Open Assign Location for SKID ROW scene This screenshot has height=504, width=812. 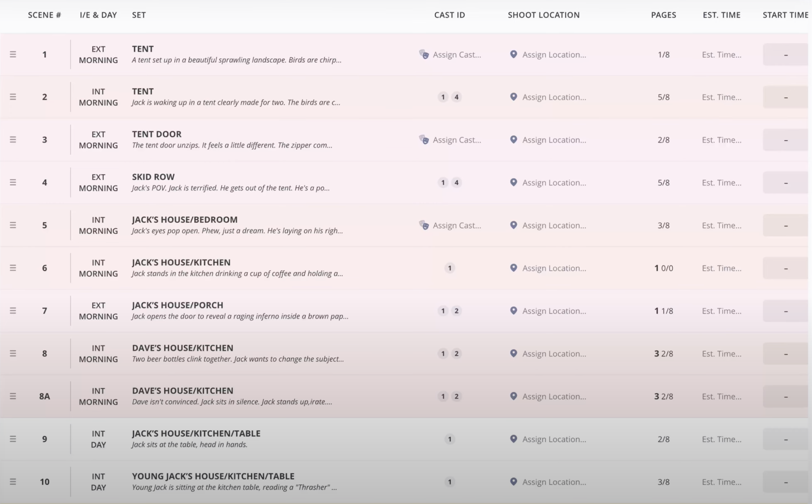click(x=553, y=183)
